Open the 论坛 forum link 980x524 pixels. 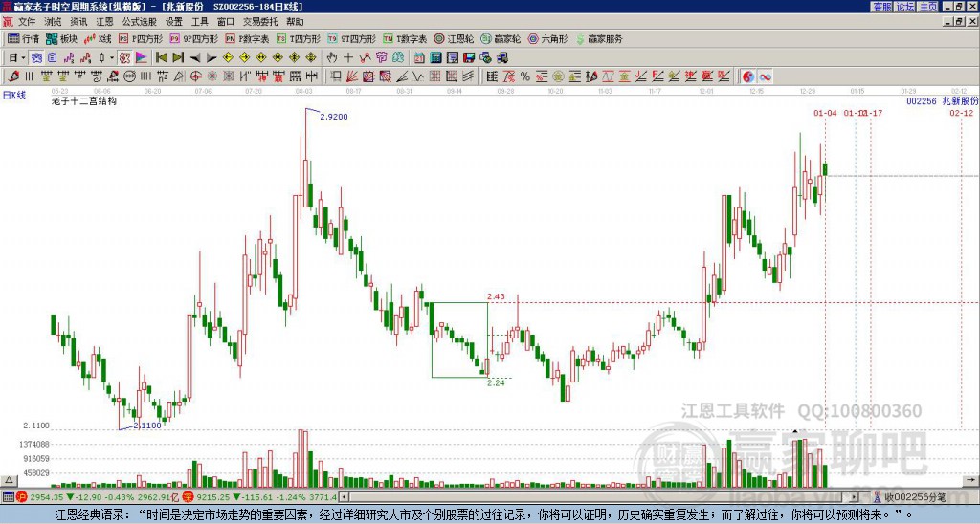coord(905,7)
